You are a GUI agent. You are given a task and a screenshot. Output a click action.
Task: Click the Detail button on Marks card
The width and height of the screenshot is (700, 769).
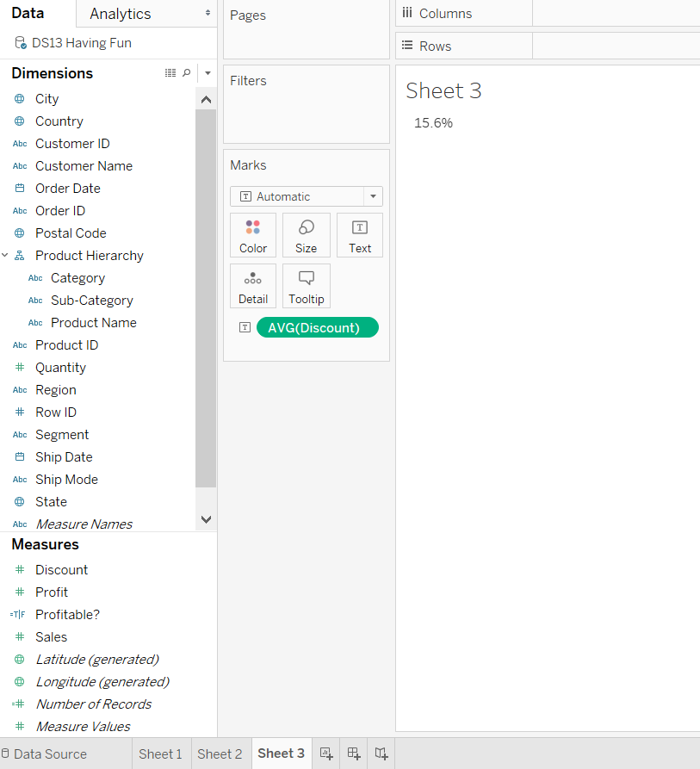click(x=253, y=286)
